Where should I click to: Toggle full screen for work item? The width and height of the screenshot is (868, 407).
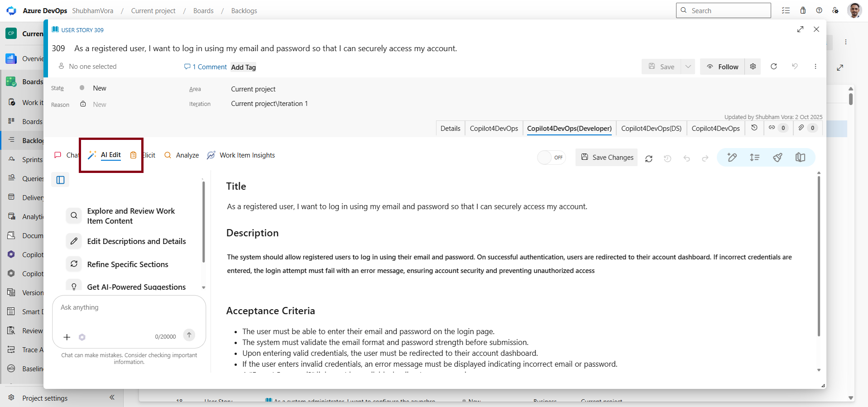coord(800,29)
